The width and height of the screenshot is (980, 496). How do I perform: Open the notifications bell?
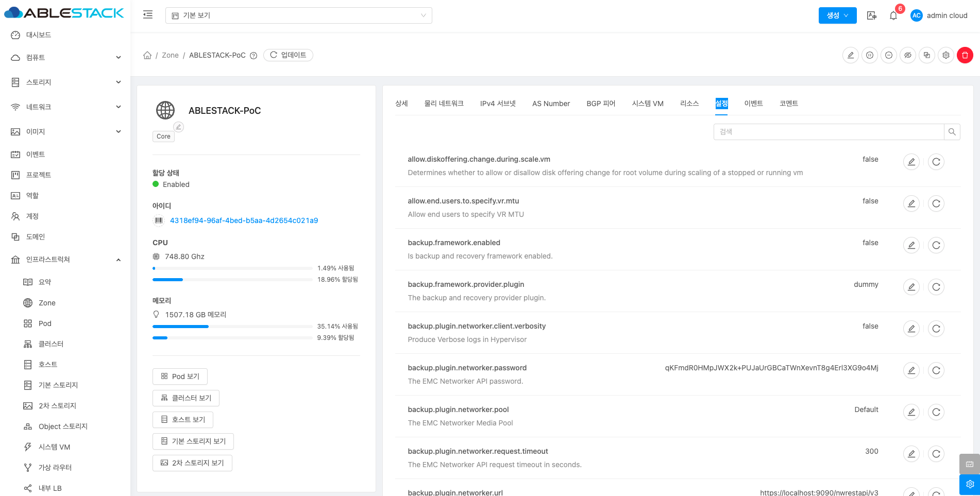pyautogui.click(x=893, y=15)
